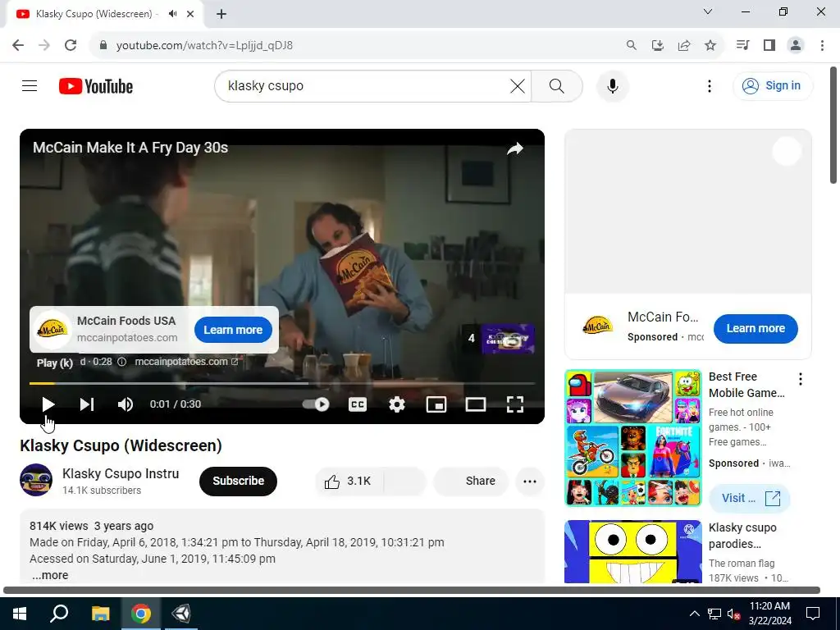Click install app icon in address bar

[x=658, y=46]
